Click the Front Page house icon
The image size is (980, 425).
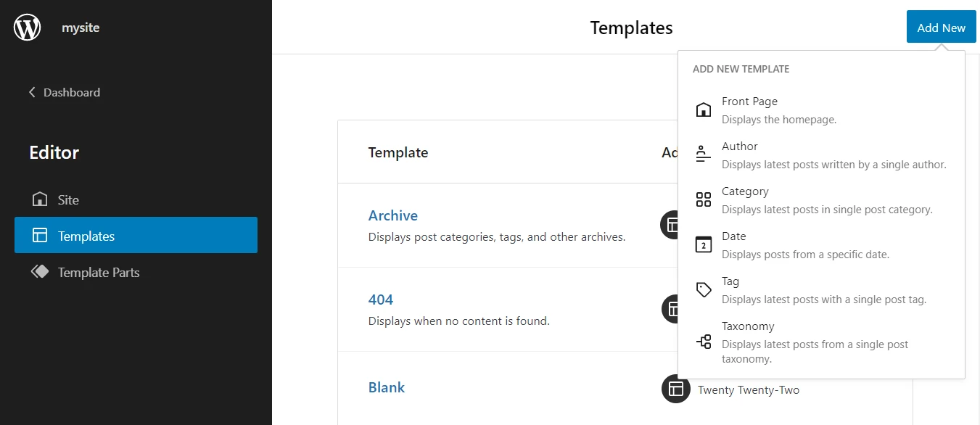(x=704, y=110)
